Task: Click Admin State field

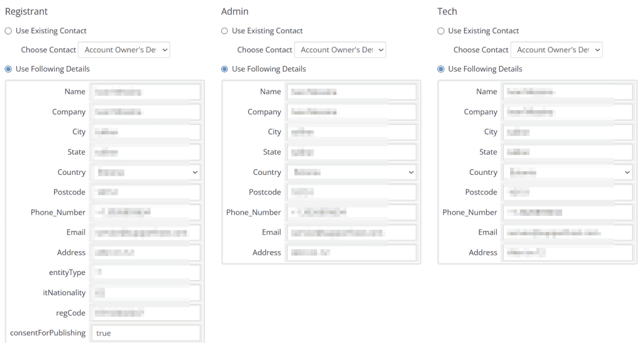Action: [x=352, y=152]
